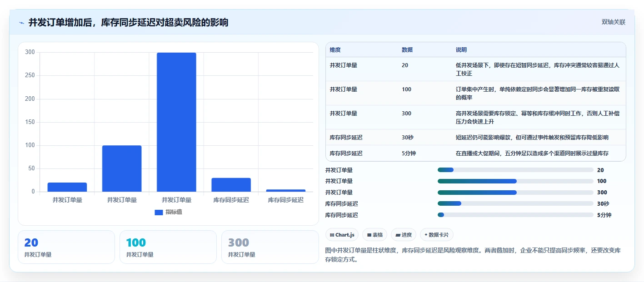Select the chart bar reaching 100
This screenshot has width=644, height=282.
pos(122,168)
